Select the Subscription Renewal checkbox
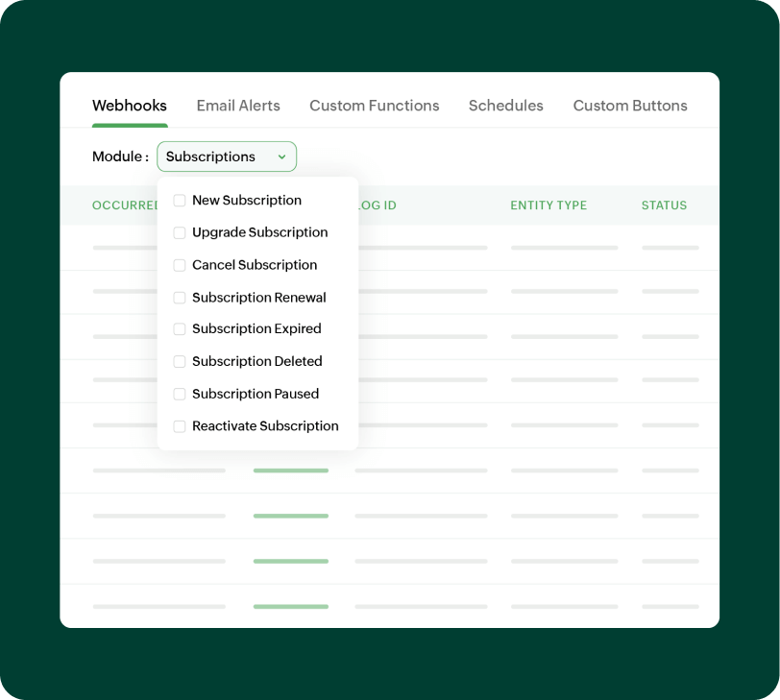 179,298
